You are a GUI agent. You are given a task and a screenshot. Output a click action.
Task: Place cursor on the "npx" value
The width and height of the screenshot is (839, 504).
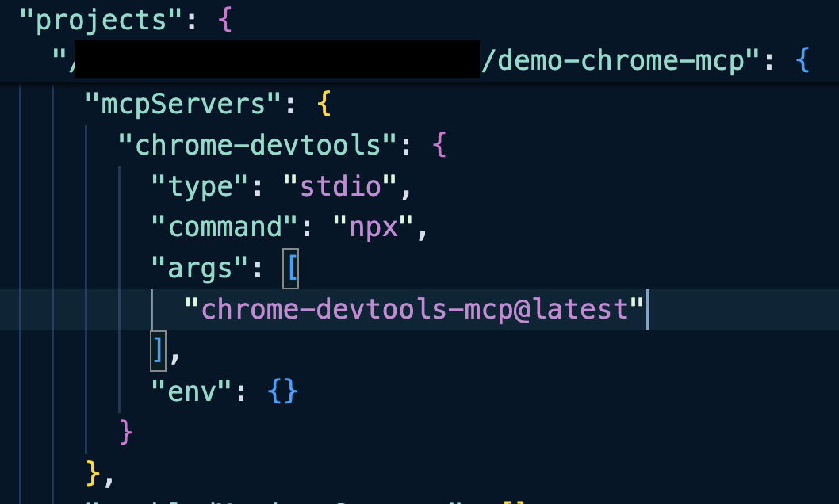tap(373, 227)
